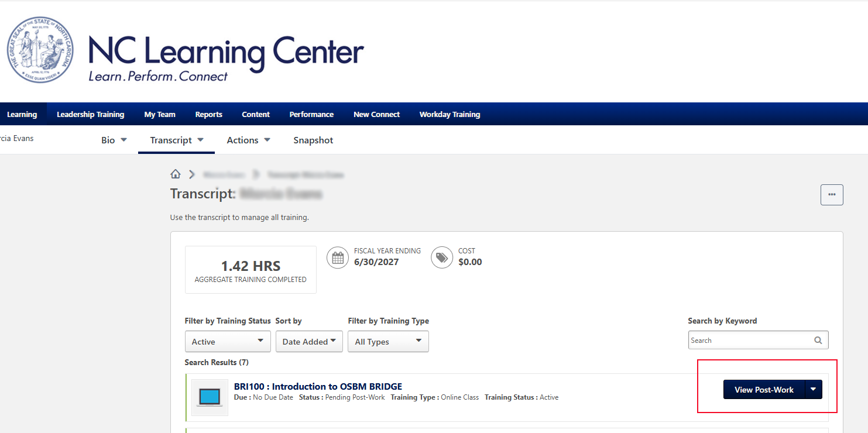Click the cost tag icon
Screen dimensions: 868x433
click(442, 258)
